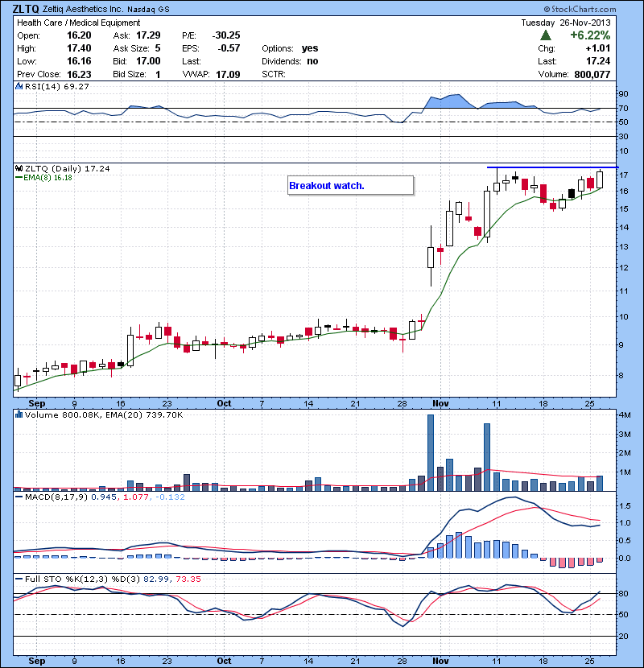The height and width of the screenshot is (668, 644).
Task: Select the Ask price 17.29
Action: click(148, 35)
